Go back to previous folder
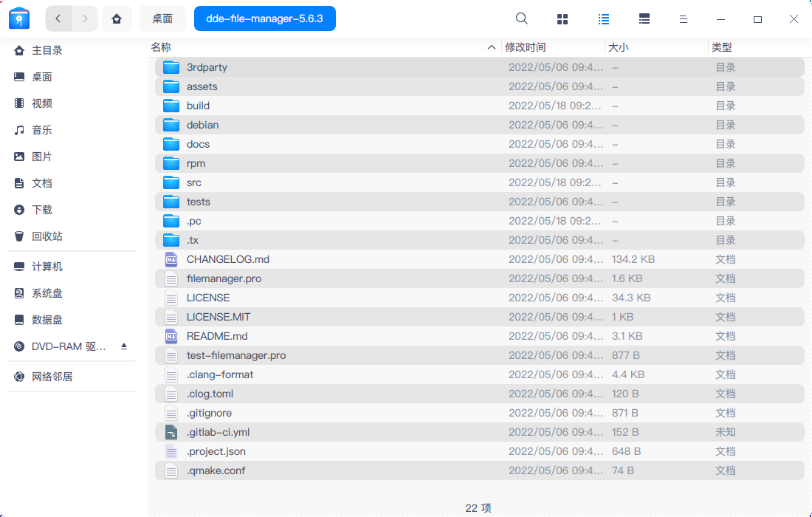Screen dimensions: 812x517 click(58, 18)
